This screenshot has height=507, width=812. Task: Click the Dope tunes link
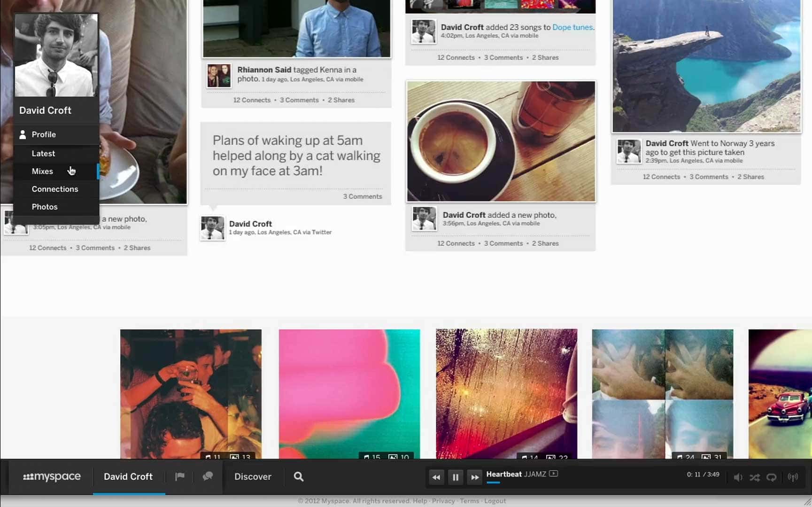point(572,27)
